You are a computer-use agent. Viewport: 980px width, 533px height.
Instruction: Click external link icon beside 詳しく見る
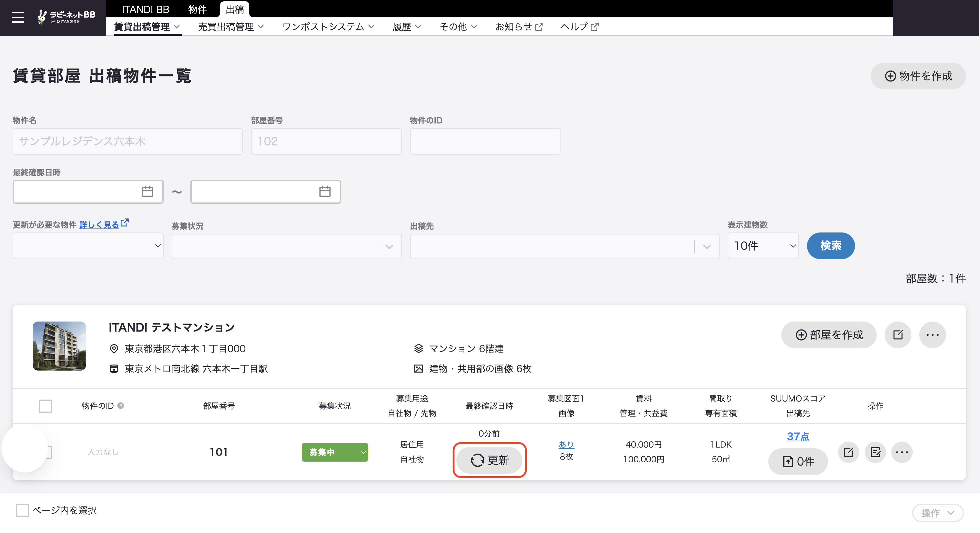click(124, 222)
